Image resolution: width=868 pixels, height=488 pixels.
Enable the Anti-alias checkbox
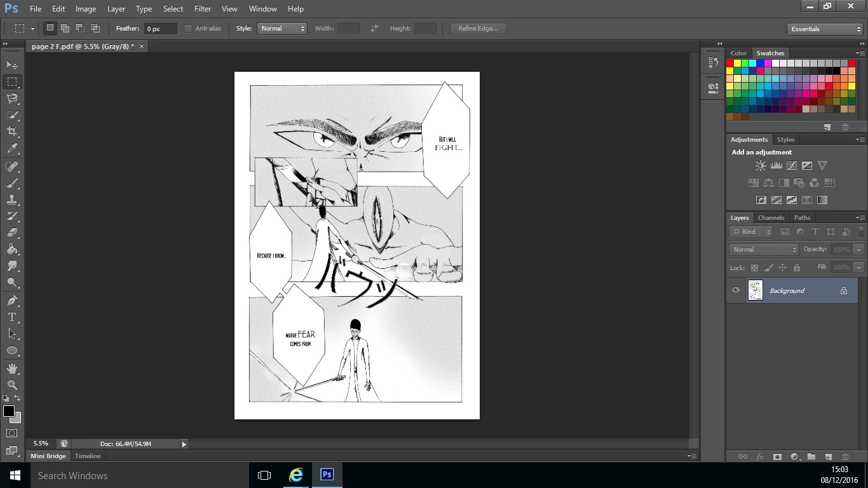[188, 29]
